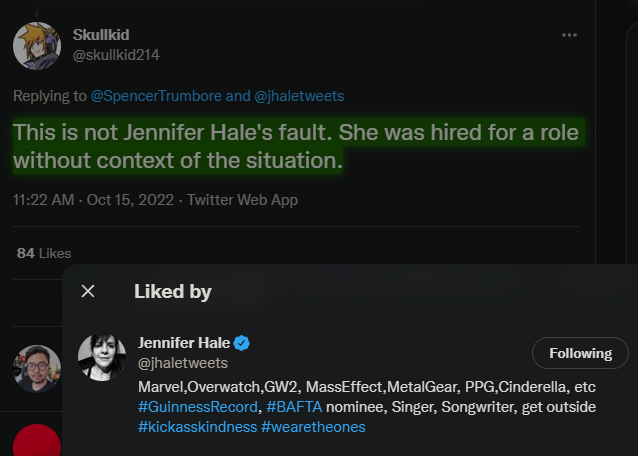Image resolution: width=638 pixels, height=456 pixels.
Task: Click the @skullkid214 handle
Action: pos(116,55)
